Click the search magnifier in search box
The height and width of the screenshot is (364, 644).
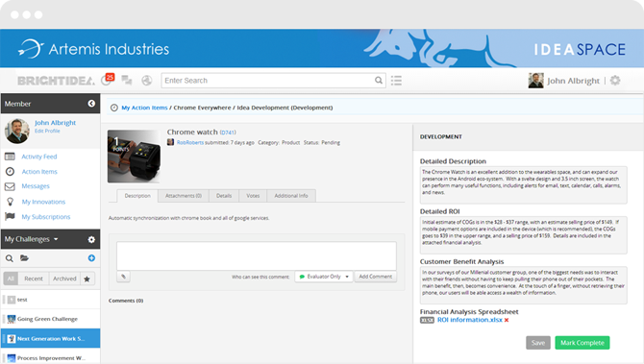(x=379, y=81)
